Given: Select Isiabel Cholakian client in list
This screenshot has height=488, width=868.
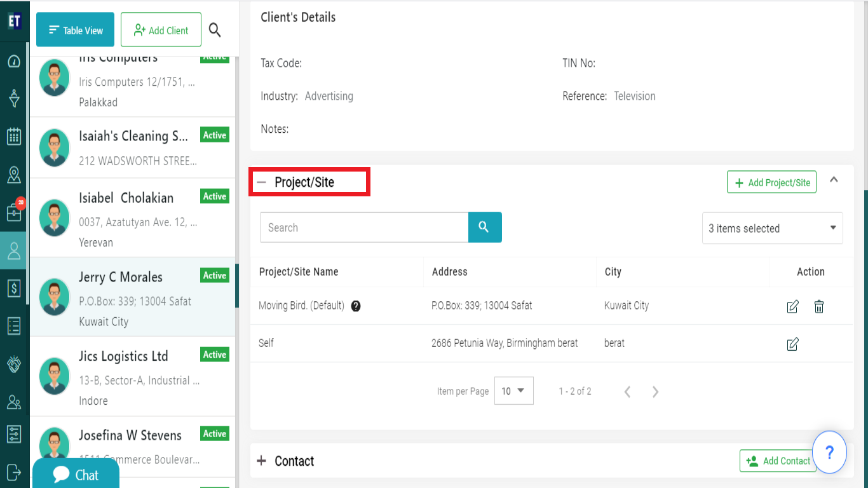Looking at the screenshot, I should 132,218.
